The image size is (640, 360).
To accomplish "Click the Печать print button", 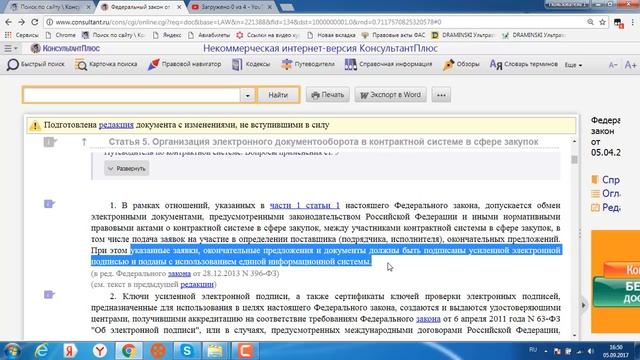I will pos(328,95).
